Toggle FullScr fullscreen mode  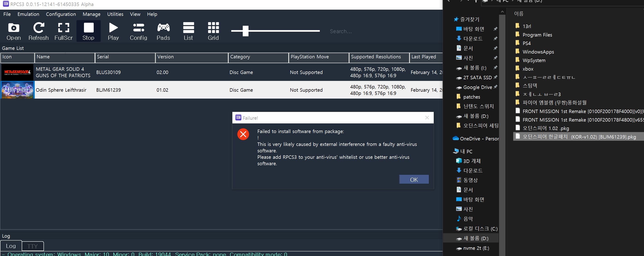tap(64, 31)
